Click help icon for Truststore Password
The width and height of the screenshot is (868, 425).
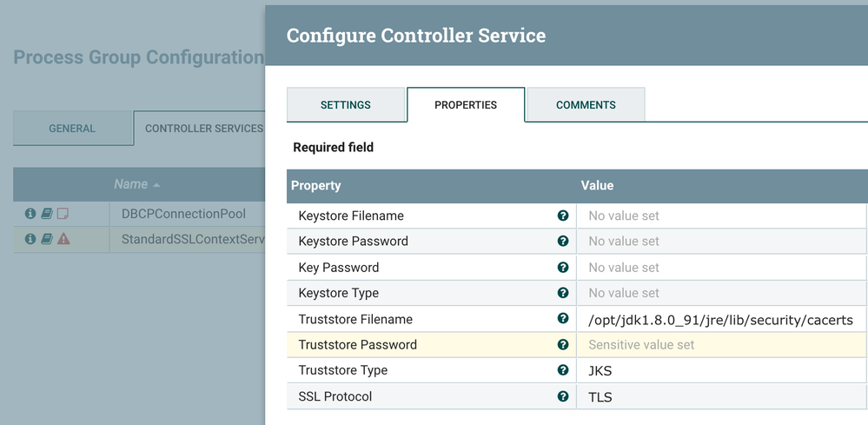point(563,345)
